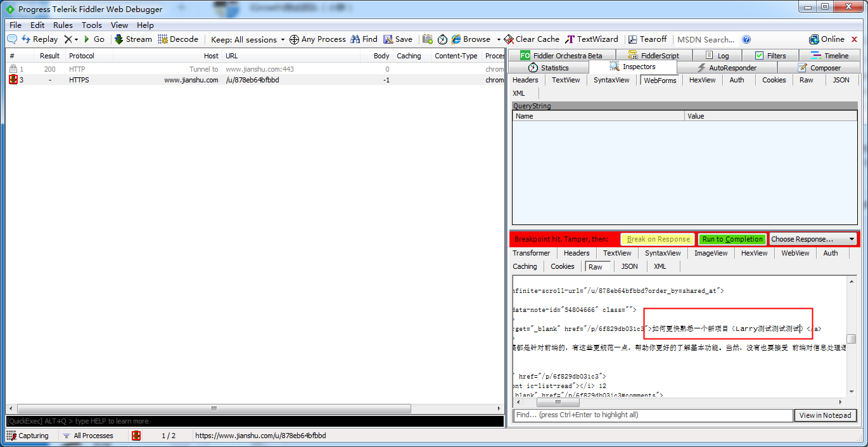The image size is (868, 447).
Task: Open the Log tab
Action: tap(717, 55)
